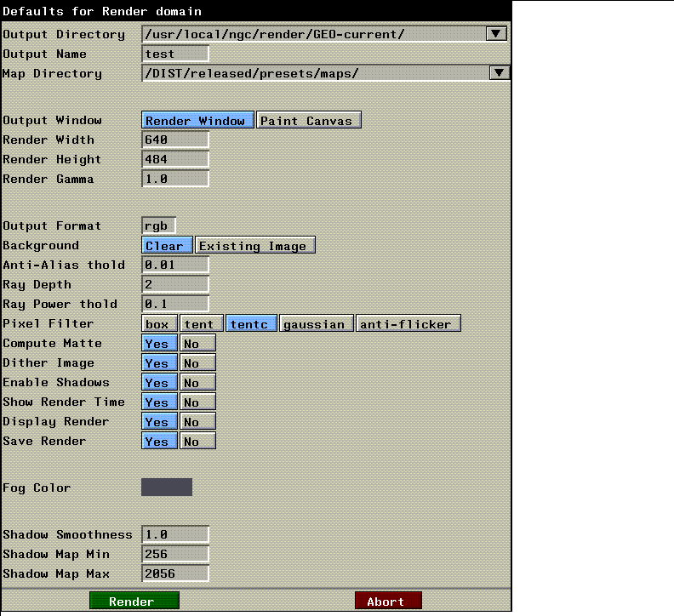The height and width of the screenshot is (616, 674).
Task: Click the Output Name field 'test'
Action: 175,54
